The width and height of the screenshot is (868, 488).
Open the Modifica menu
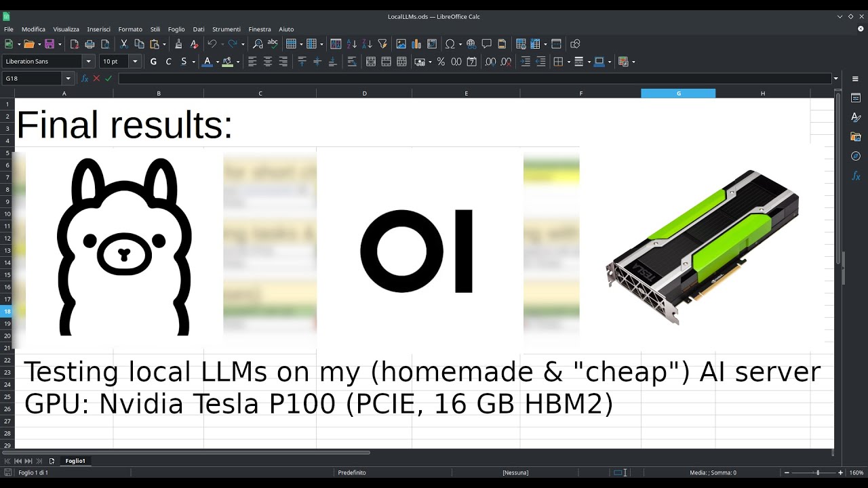pyautogui.click(x=33, y=29)
